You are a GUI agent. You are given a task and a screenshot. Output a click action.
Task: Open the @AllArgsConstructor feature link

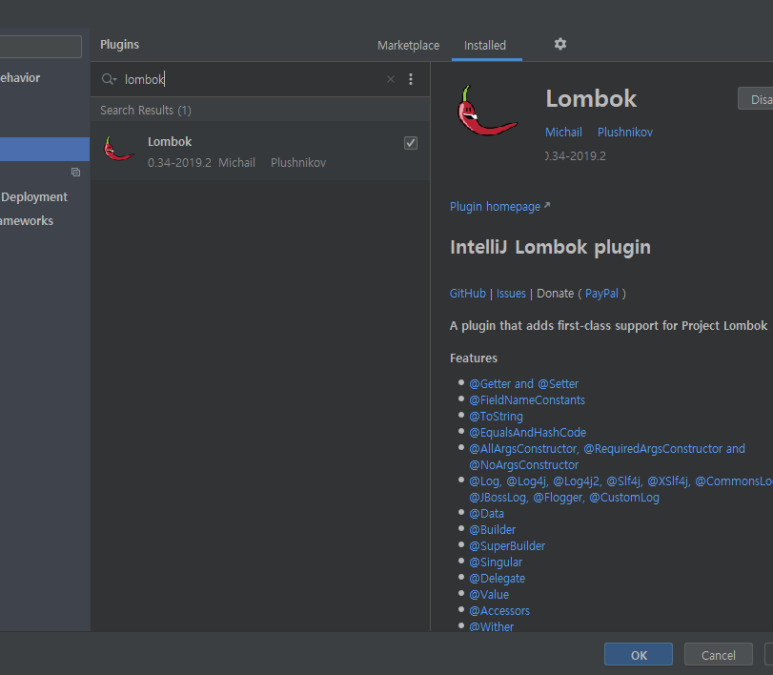click(x=607, y=457)
